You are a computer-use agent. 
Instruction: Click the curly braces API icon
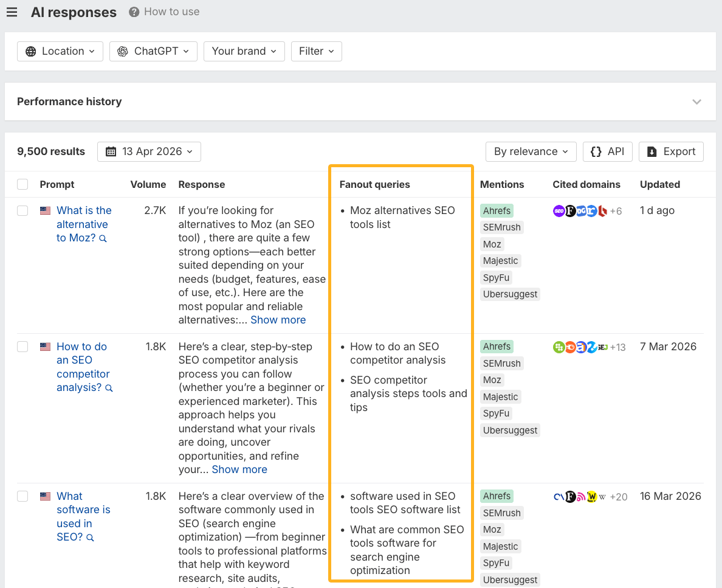tap(596, 151)
